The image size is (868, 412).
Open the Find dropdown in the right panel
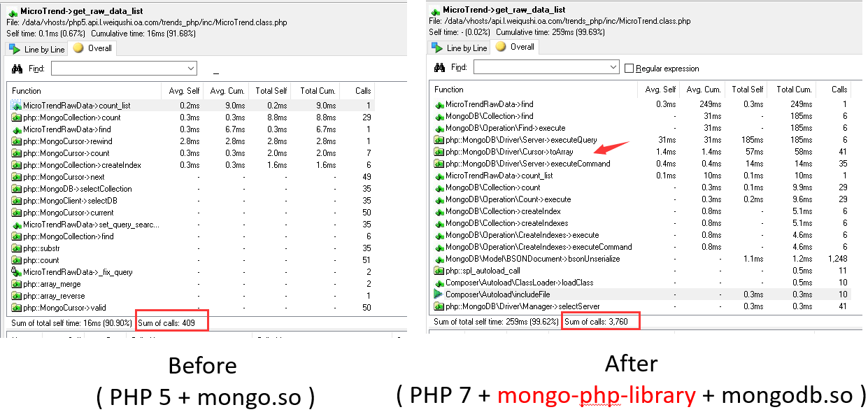coord(613,68)
